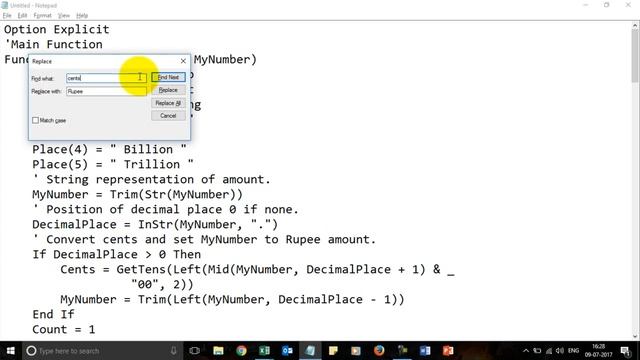Viewport: 640px width, 360px height.
Task: Click the comment 'String representation of amount.'
Action: pyautogui.click(x=151, y=180)
